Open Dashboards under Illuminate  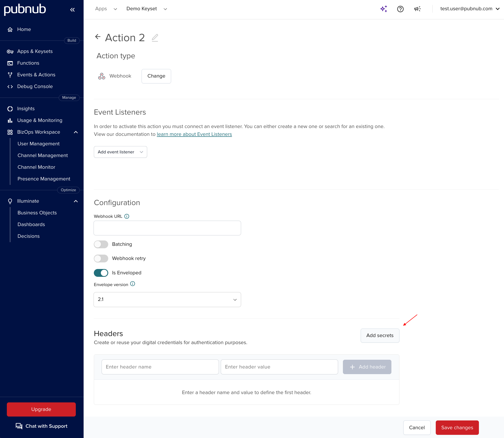pos(31,224)
